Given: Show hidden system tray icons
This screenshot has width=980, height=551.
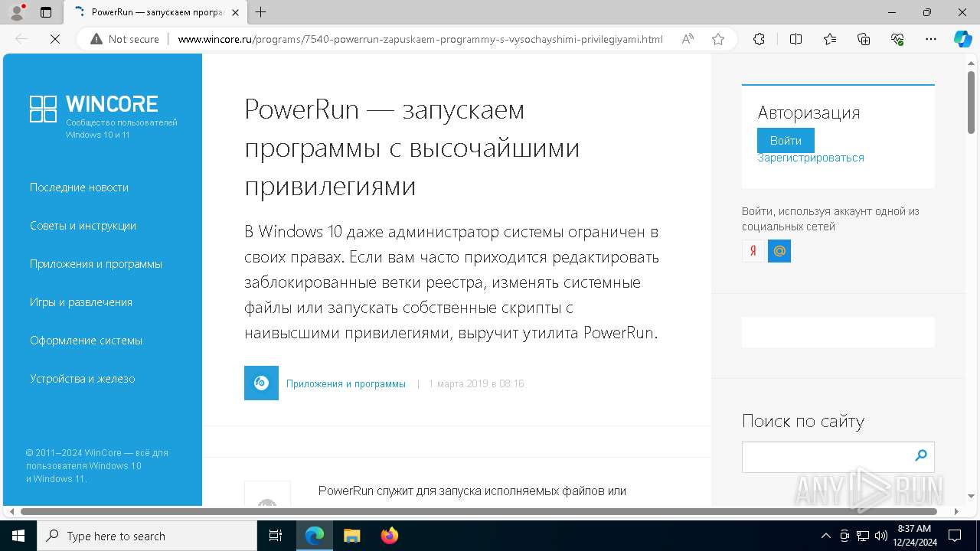Looking at the screenshot, I should [x=825, y=536].
